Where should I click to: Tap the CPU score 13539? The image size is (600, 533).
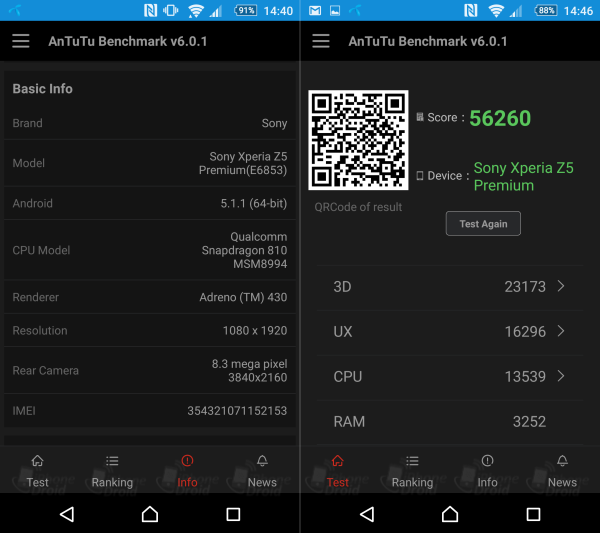pos(525,377)
